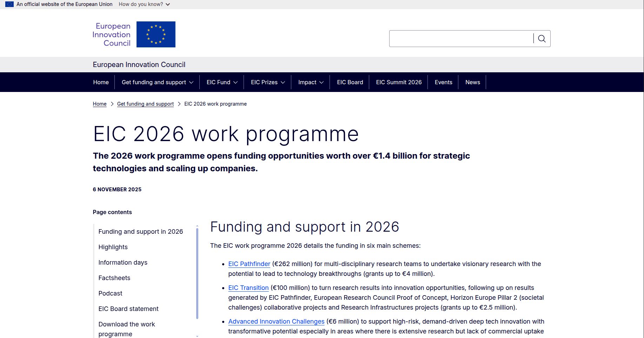
Task: Go to EIC Summit 2026
Action: pyautogui.click(x=399, y=82)
